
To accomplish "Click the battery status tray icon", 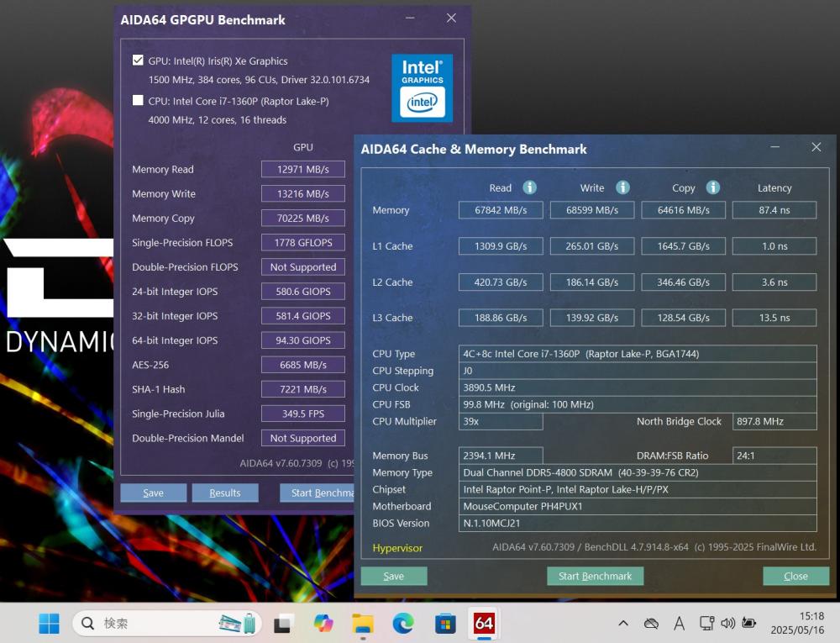I will [749, 623].
